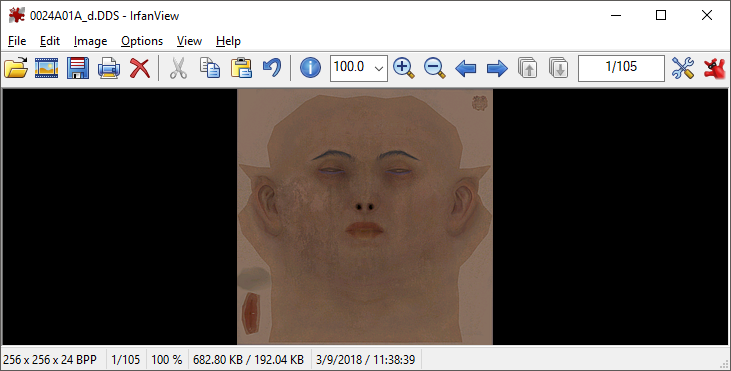This screenshot has height=371, width=731.
Task: Click status bar 682.80 KB / 192.04 KB
Action: (248, 360)
